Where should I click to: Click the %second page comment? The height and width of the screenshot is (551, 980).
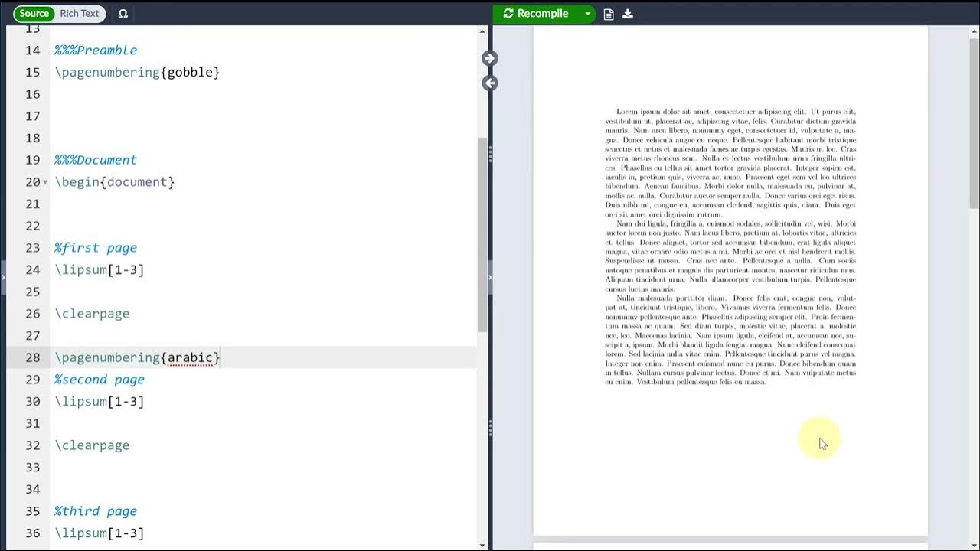tap(99, 380)
